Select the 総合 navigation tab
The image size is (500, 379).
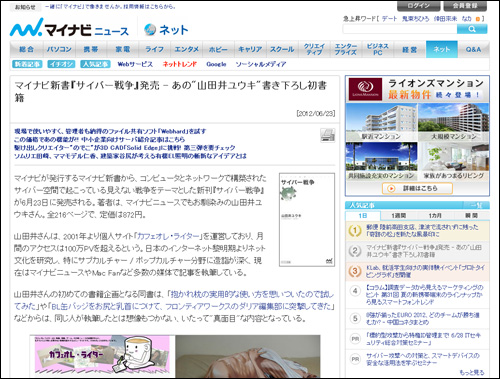click(x=27, y=49)
